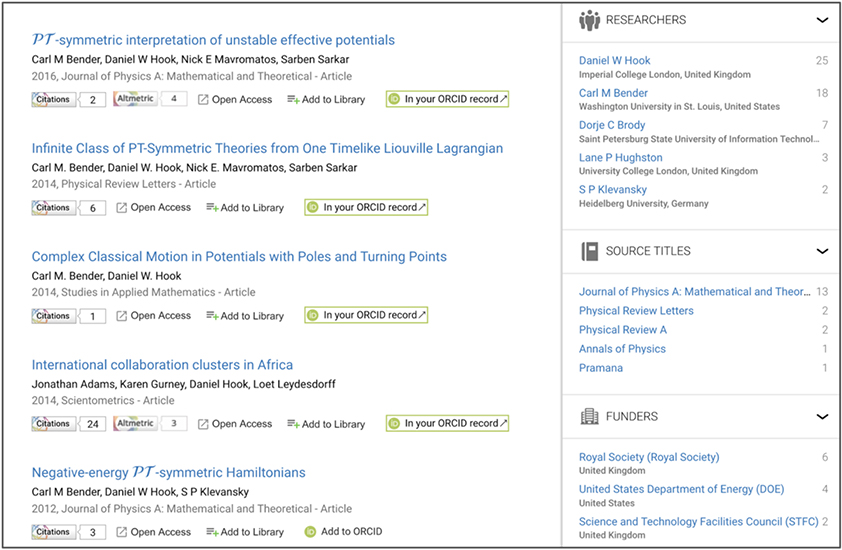Click Altmetric badge on Africa collaboration article
Screen dimensions: 842x550
[135, 424]
